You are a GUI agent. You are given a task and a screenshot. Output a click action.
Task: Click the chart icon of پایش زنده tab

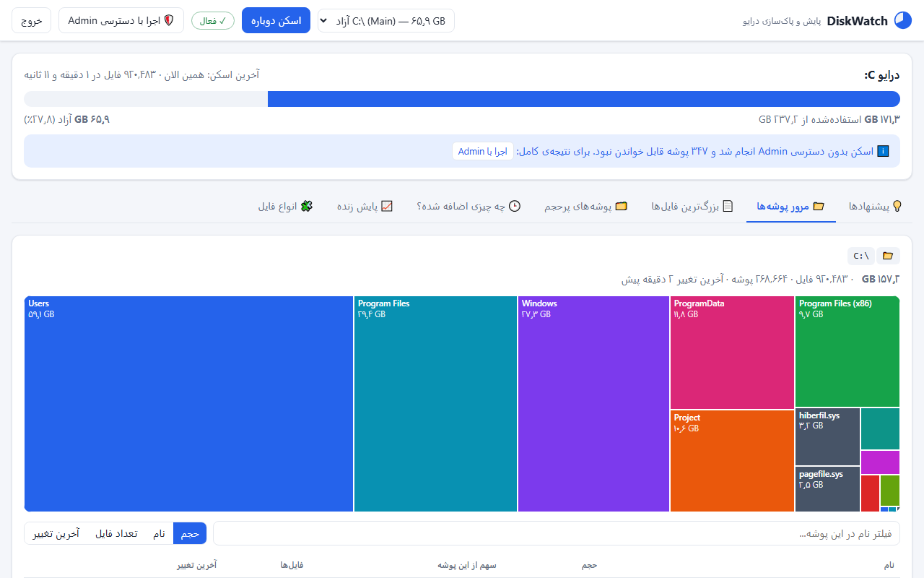pyautogui.click(x=387, y=206)
